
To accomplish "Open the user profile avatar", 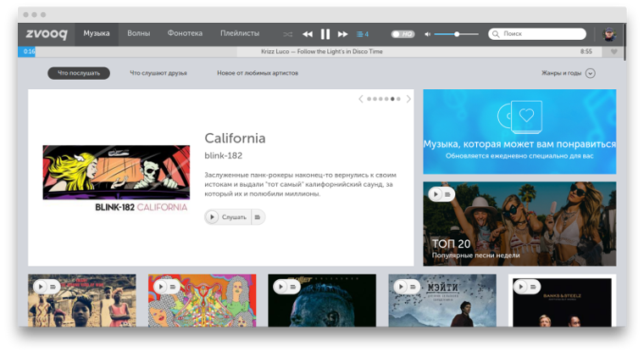I will click(x=609, y=34).
